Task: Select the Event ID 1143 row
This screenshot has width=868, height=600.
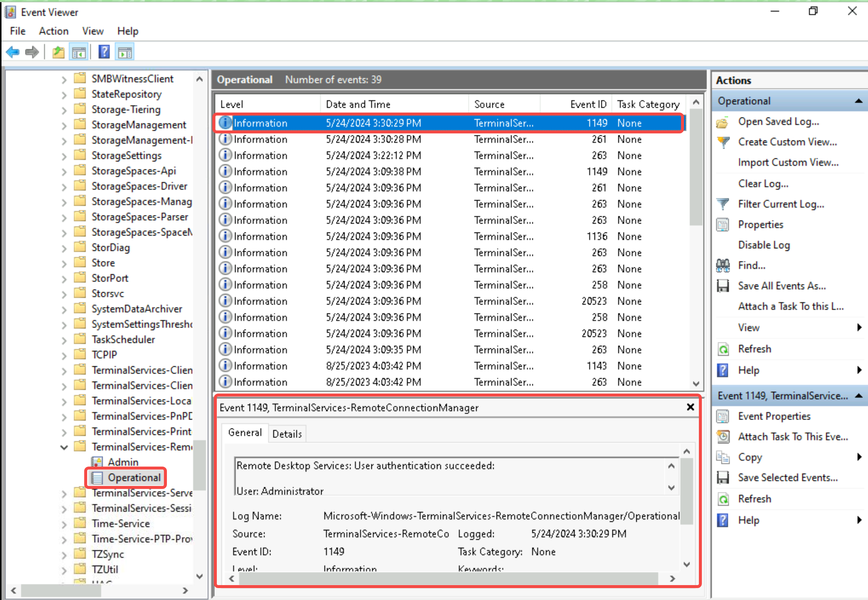Action: [x=450, y=366]
